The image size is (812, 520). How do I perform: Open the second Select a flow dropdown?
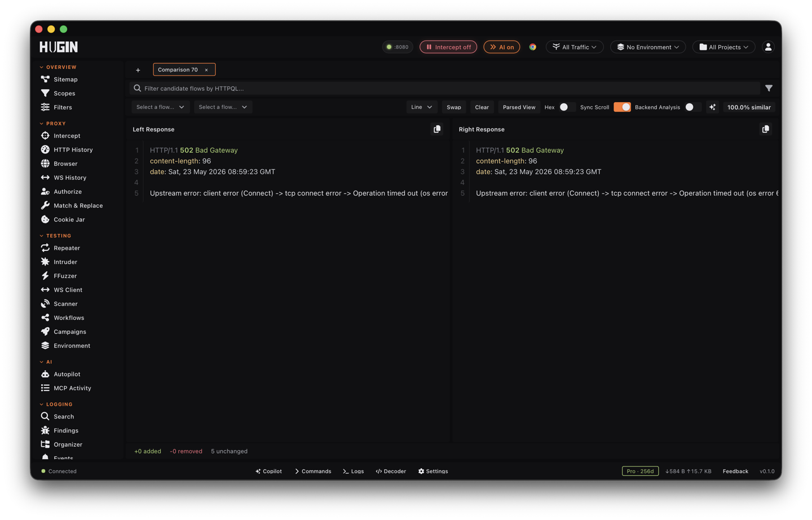[x=223, y=107]
